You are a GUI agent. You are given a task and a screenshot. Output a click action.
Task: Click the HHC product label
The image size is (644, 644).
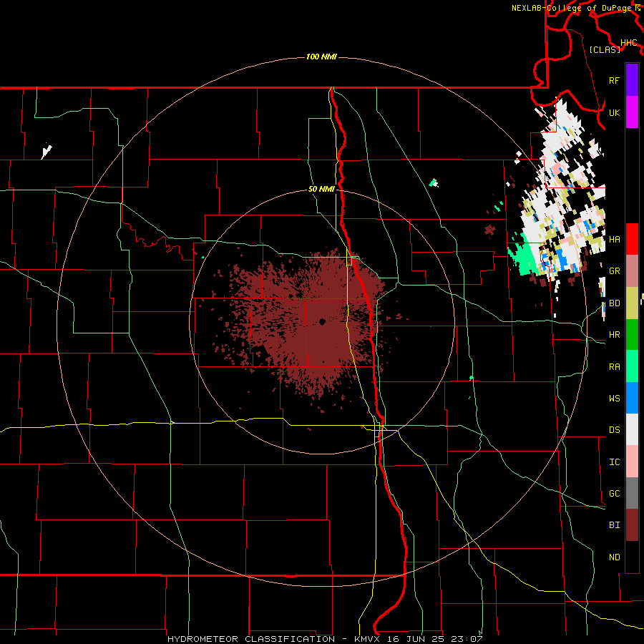click(x=628, y=43)
